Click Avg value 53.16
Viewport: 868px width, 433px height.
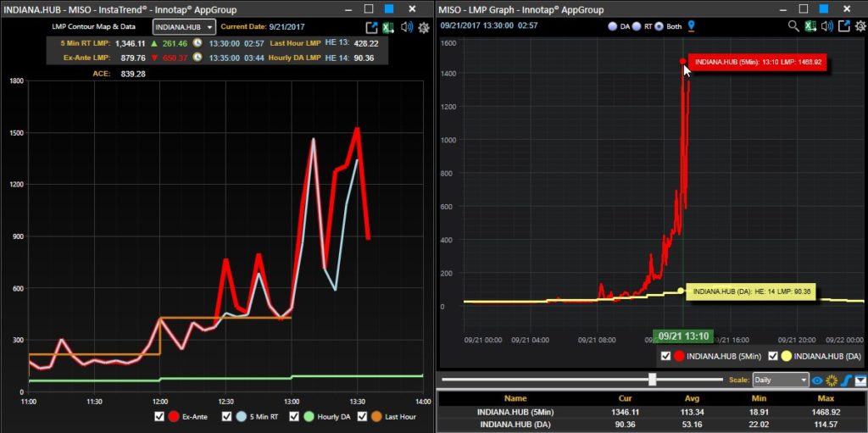click(692, 425)
